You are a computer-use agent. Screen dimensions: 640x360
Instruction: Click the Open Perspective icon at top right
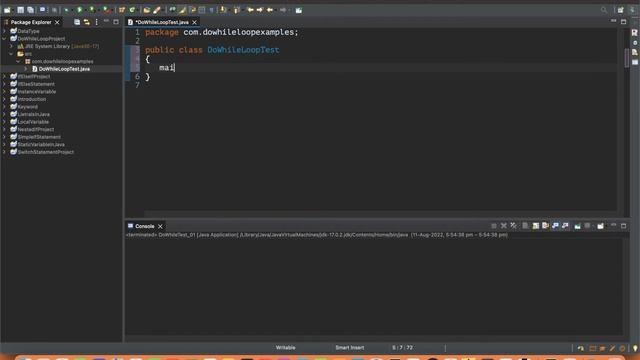620,10
